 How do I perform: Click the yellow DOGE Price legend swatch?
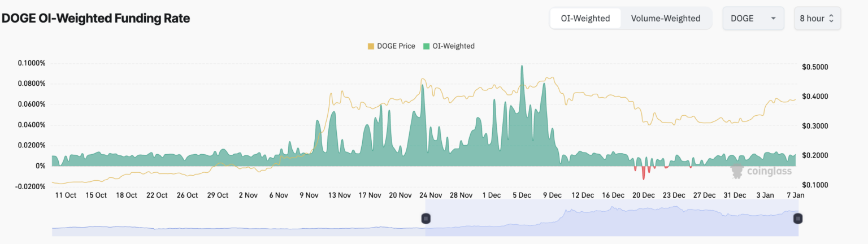371,46
